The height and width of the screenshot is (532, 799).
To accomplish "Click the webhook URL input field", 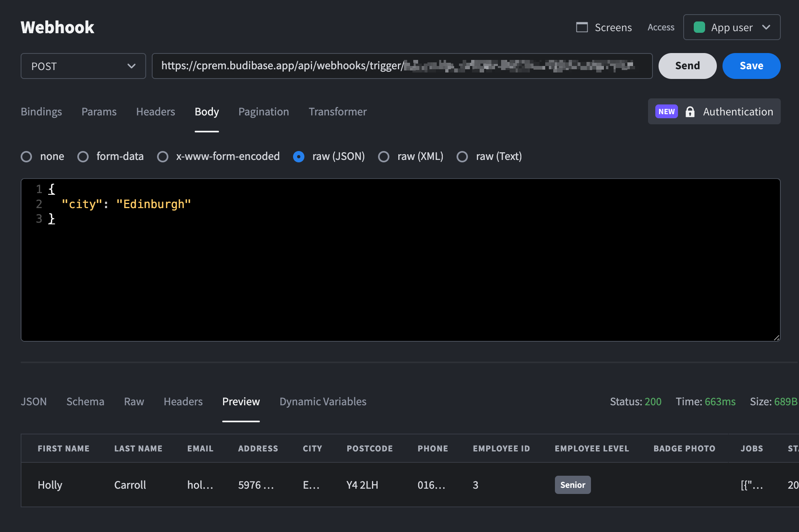I will [402, 66].
